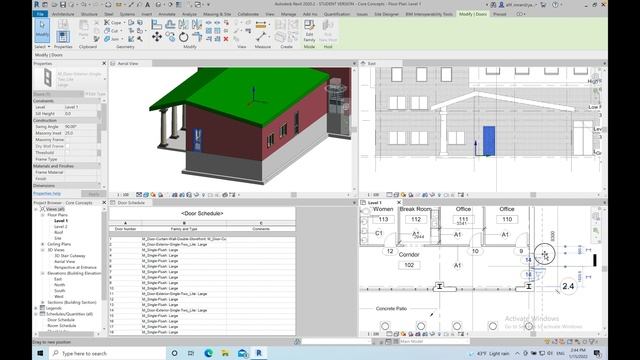Click the Properties ribbon button icon

[62, 37]
